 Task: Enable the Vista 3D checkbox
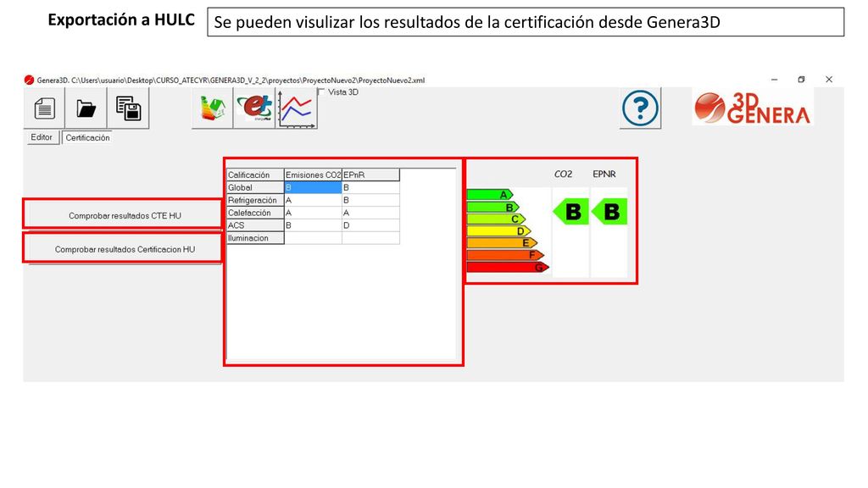click(321, 91)
